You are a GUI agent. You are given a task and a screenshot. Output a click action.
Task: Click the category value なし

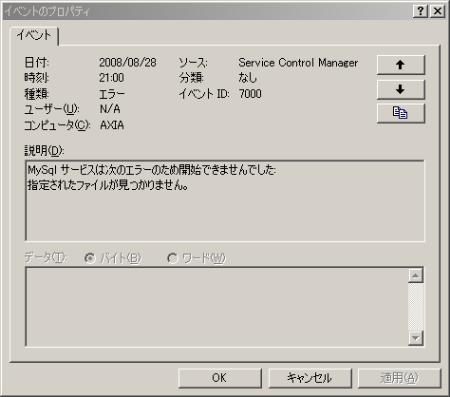click(247, 78)
